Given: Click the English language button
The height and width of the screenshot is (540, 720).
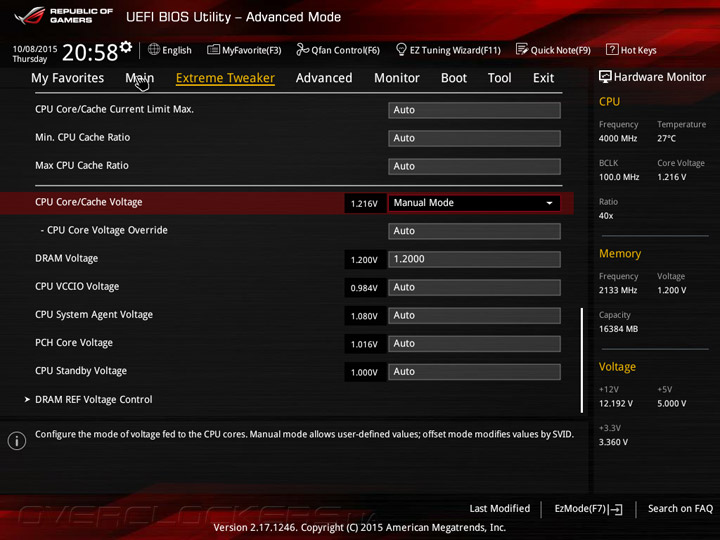Looking at the screenshot, I should [177, 50].
